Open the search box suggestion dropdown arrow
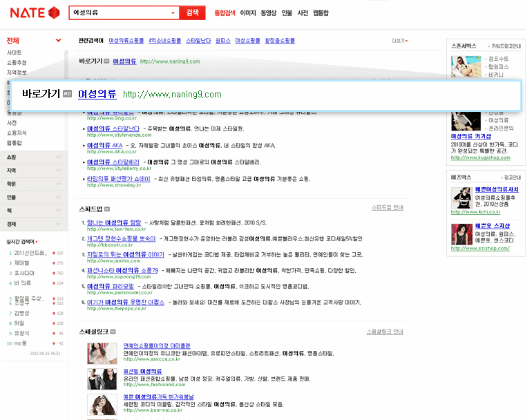Viewport: 532px width, 420px height. click(x=173, y=13)
